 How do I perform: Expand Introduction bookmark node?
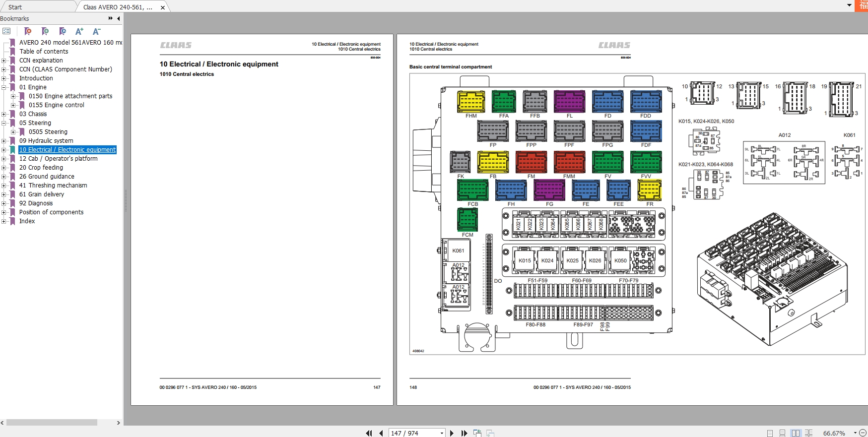tap(4, 78)
